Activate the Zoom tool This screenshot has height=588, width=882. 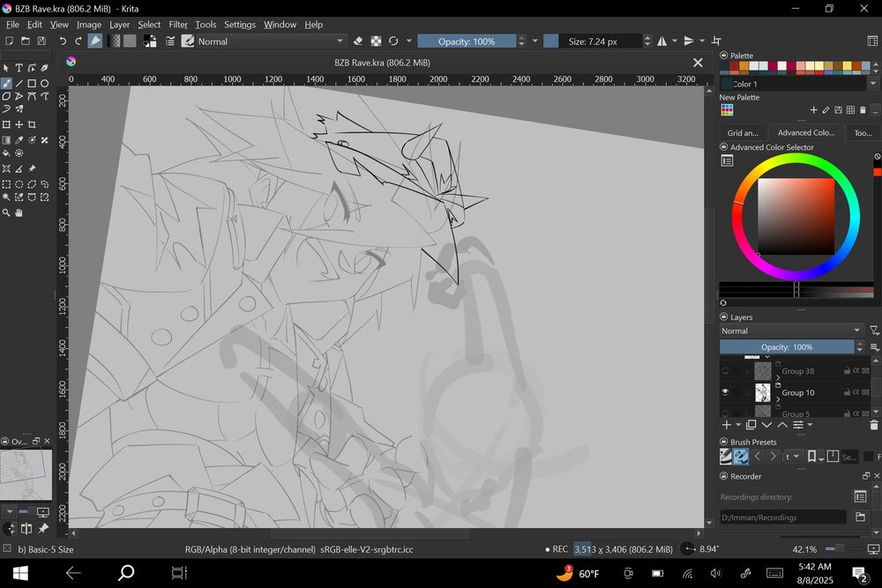point(6,212)
